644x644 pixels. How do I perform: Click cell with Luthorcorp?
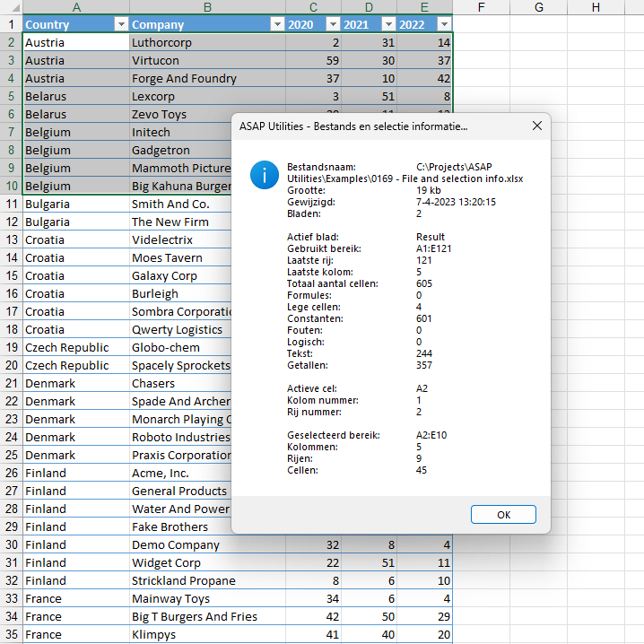coord(207,42)
